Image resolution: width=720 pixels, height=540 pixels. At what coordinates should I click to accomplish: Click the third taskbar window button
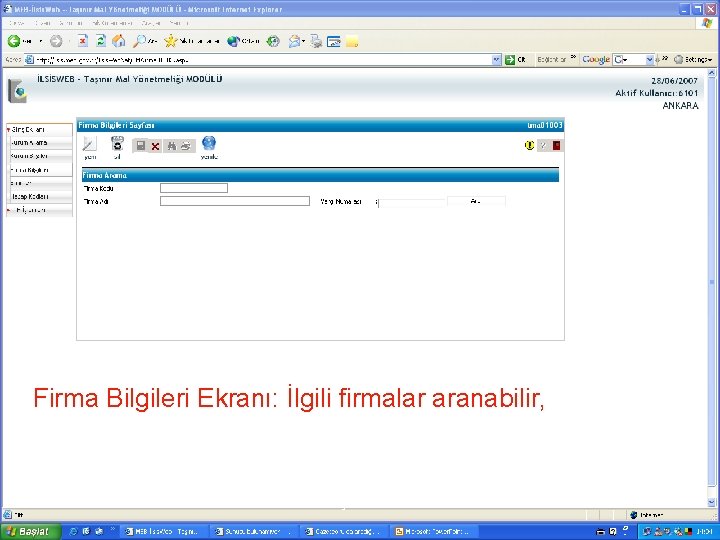(343, 532)
